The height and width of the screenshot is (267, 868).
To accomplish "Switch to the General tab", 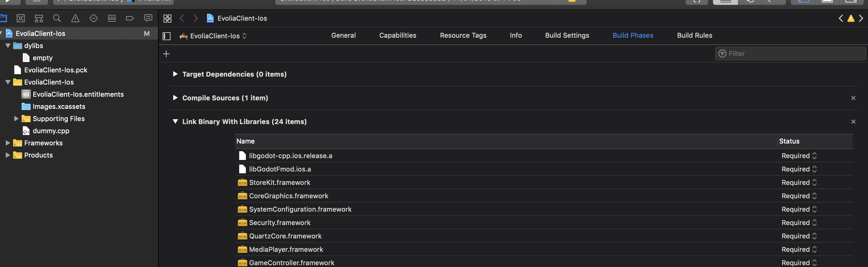I will (x=343, y=35).
